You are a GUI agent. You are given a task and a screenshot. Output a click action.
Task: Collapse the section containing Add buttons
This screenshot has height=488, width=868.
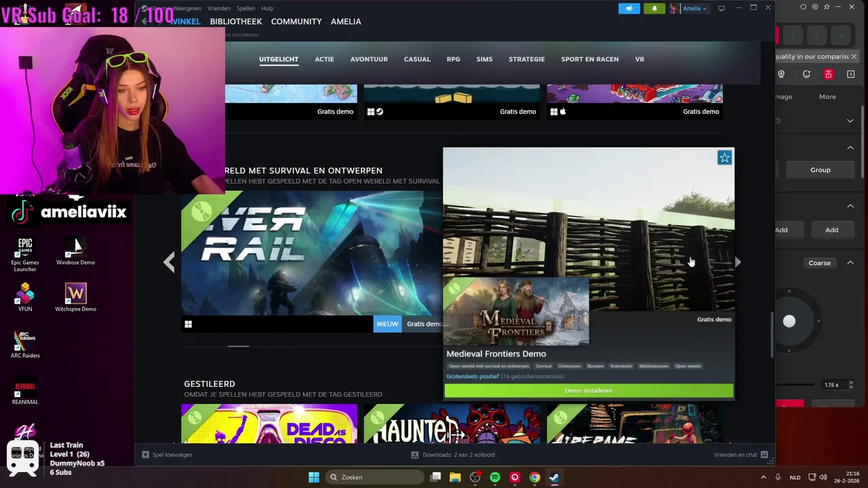click(850, 206)
